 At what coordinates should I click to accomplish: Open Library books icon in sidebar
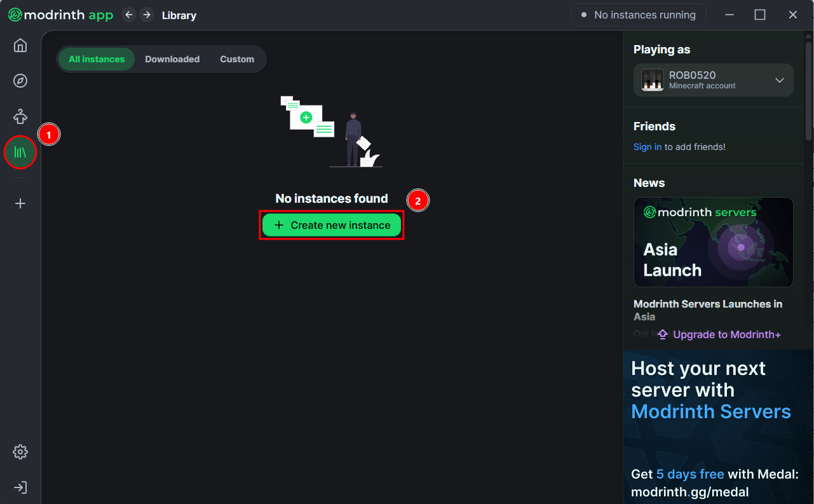[20, 152]
